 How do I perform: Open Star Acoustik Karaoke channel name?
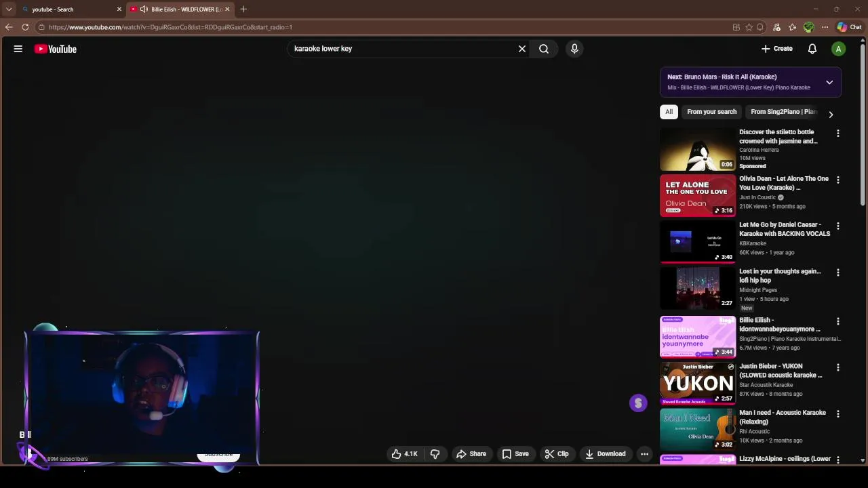pos(766,385)
